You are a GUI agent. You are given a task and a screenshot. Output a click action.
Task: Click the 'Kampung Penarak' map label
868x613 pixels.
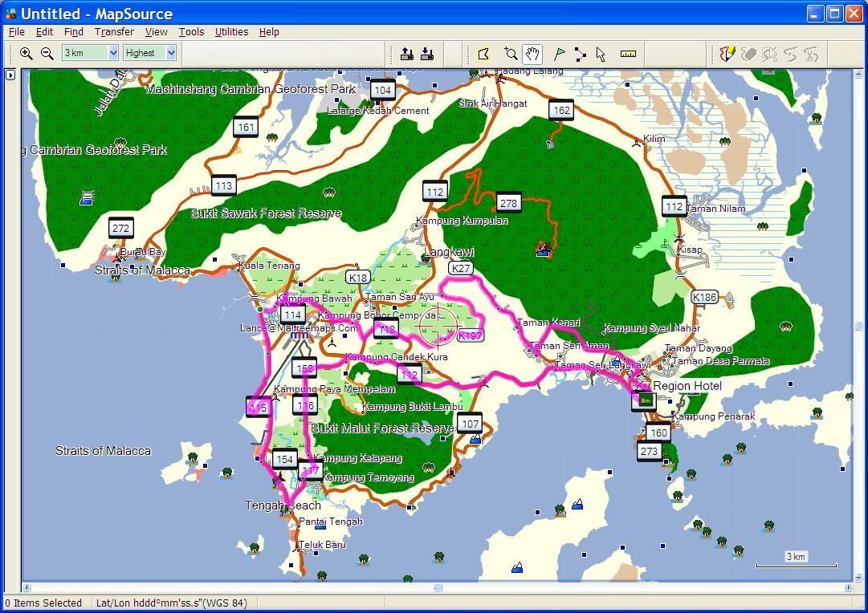tap(714, 416)
